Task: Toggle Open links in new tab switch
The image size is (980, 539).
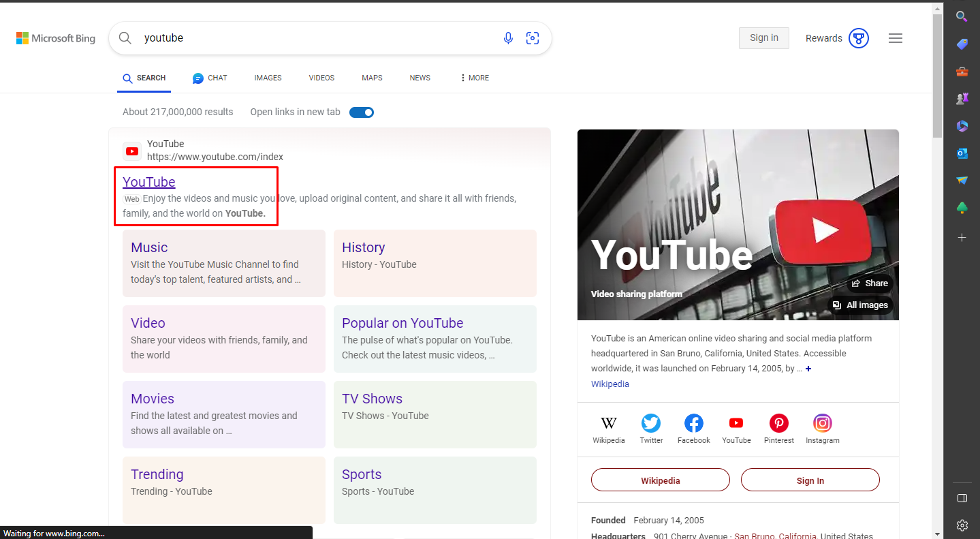Action: [x=362, y=112]
